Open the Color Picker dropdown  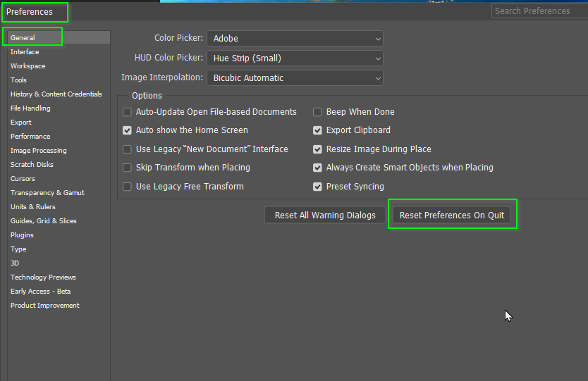coord(295,38)
